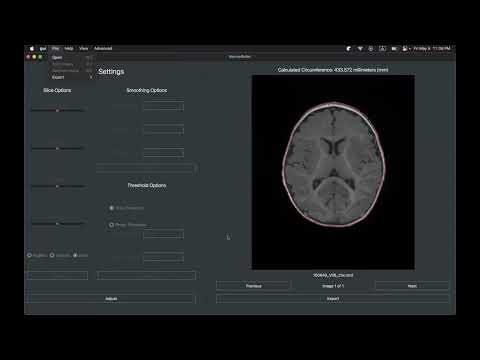Click the brain MRI slice image
The height and width of the screenshot is (360, 480).
click(333, 172)
